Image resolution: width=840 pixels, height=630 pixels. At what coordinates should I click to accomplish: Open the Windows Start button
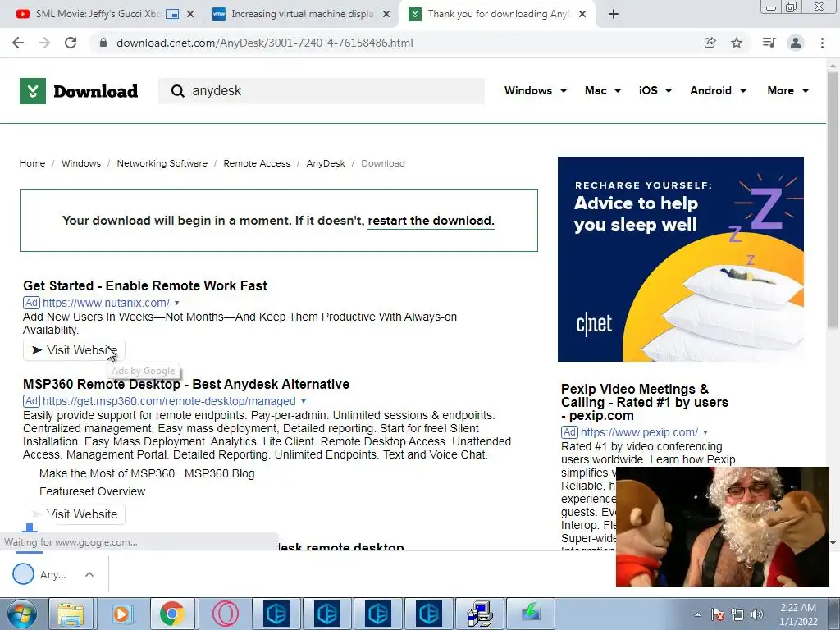[x=21, y=614]
